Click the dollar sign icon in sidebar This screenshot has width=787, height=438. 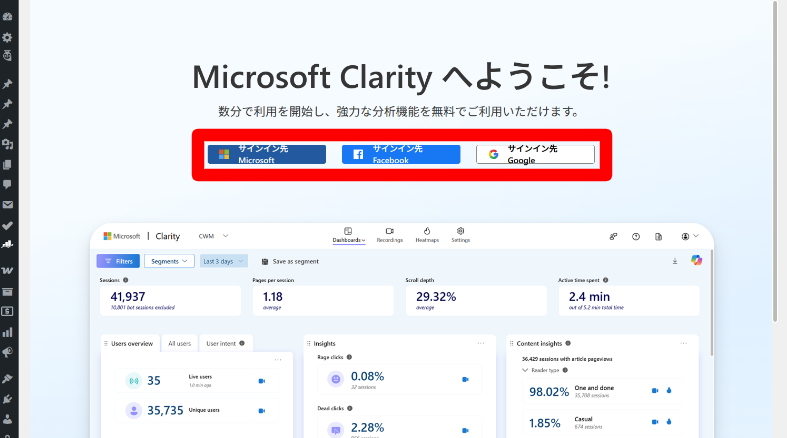[7, 312]
